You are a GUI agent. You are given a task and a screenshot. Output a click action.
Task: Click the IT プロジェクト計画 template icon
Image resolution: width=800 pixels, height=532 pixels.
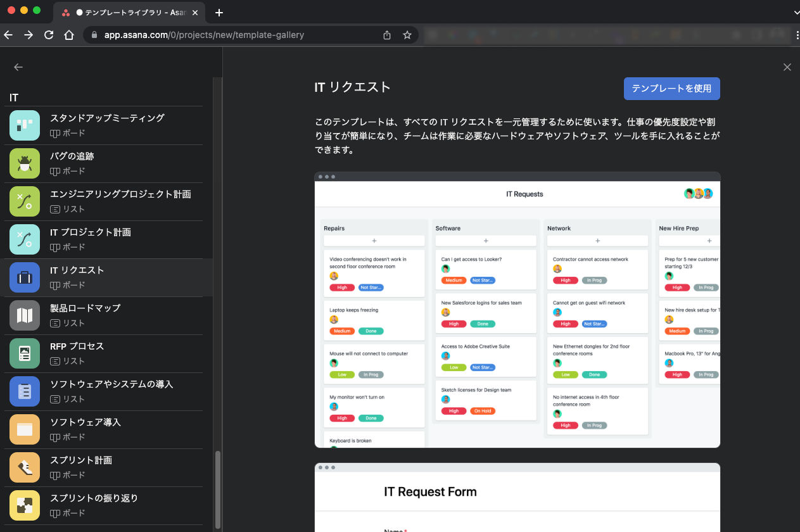25,239
